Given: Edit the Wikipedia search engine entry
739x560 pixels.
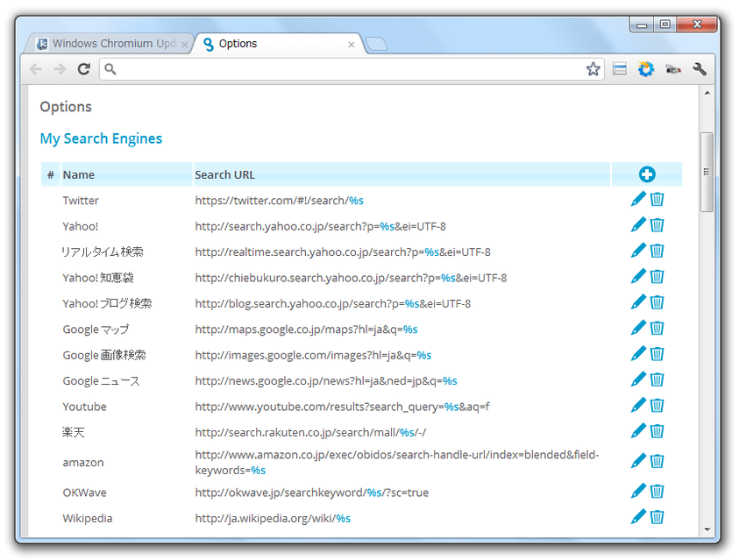Looking at the screenshot, I should (638, 517).
